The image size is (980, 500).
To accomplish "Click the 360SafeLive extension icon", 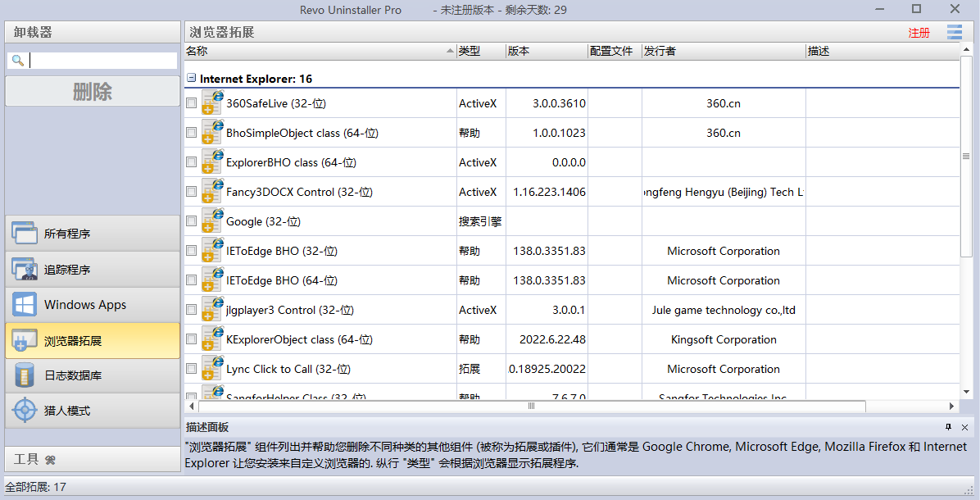I will 212,103.
